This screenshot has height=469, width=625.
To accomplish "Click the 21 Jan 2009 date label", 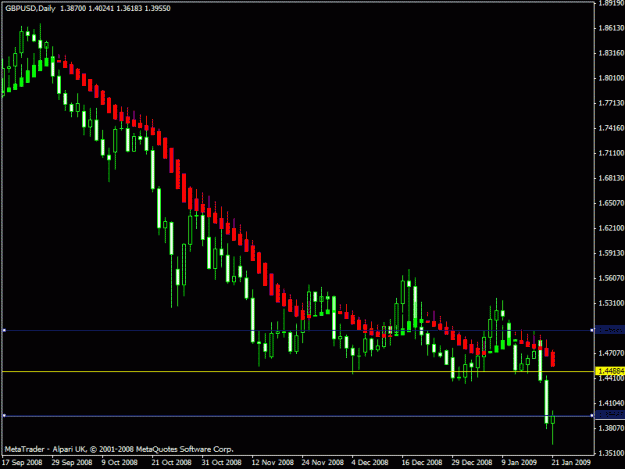I will pyautogui.click(x=571, y=462).
